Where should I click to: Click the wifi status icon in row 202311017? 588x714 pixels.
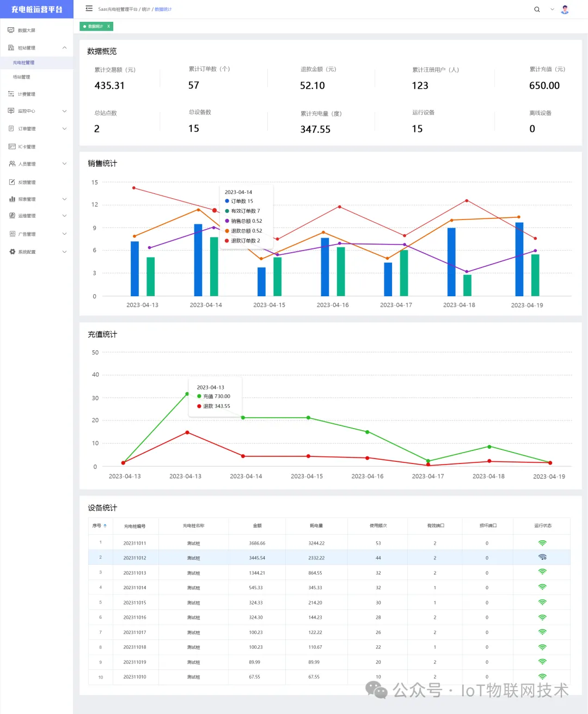(x=542, y=632)
